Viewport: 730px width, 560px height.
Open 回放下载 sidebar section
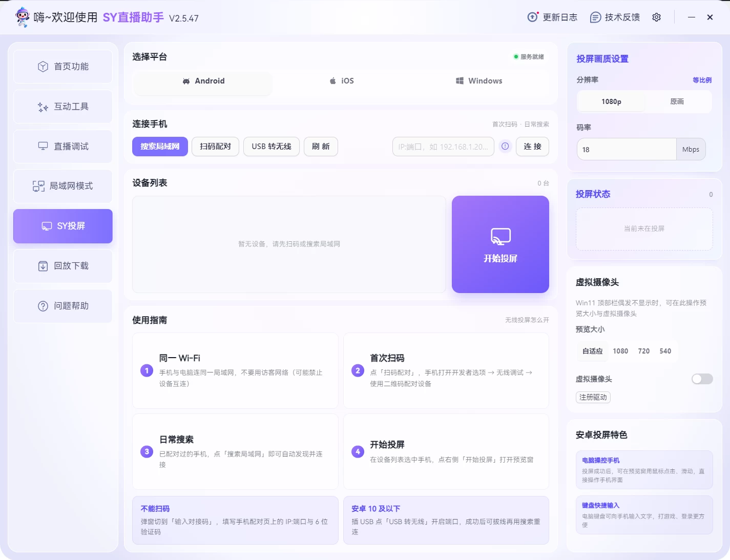(63, 266)
